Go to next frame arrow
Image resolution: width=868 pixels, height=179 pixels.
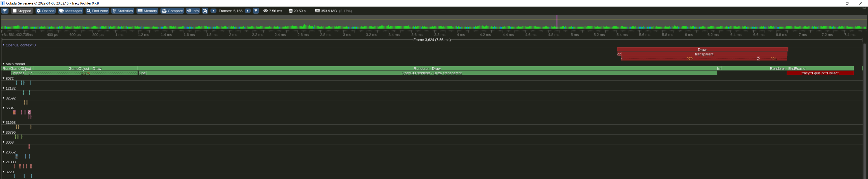pos(248,11)
